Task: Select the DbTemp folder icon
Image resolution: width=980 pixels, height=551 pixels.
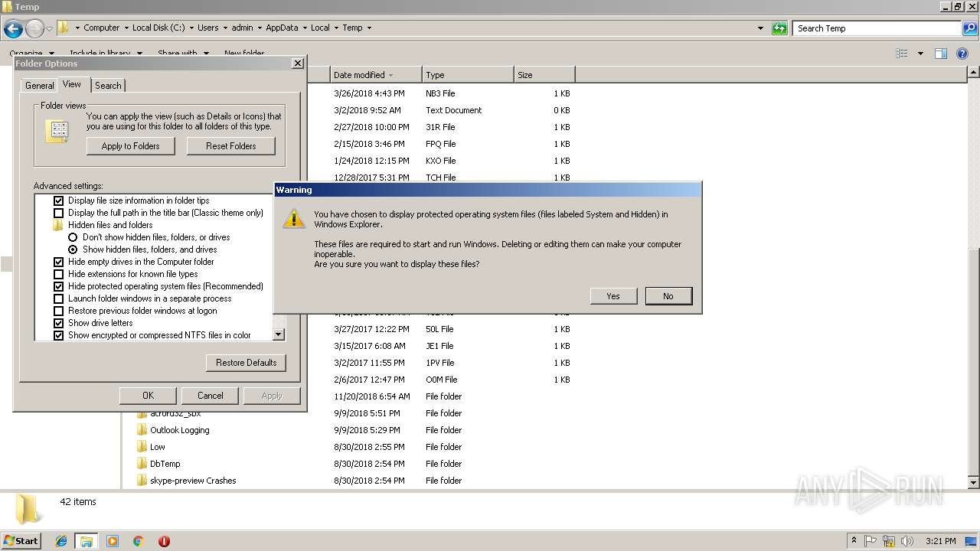Action: (142, 464)
